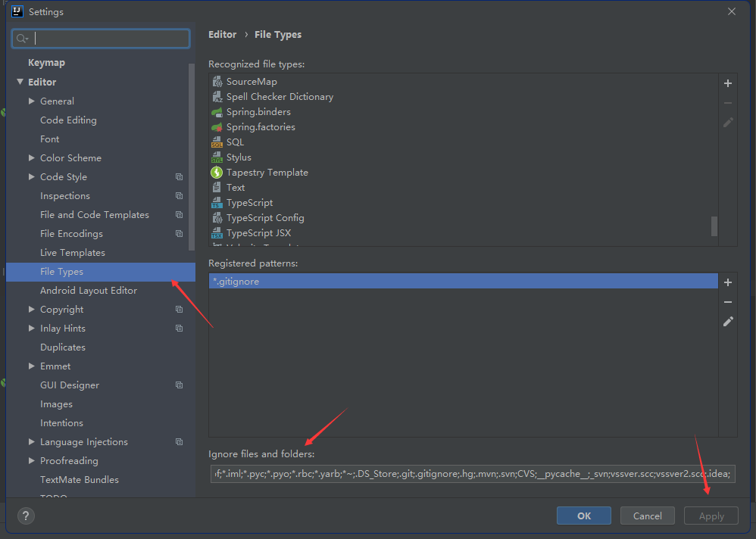
Task: Click the File Encodings project-level settings icon
Action: (180, 234)
